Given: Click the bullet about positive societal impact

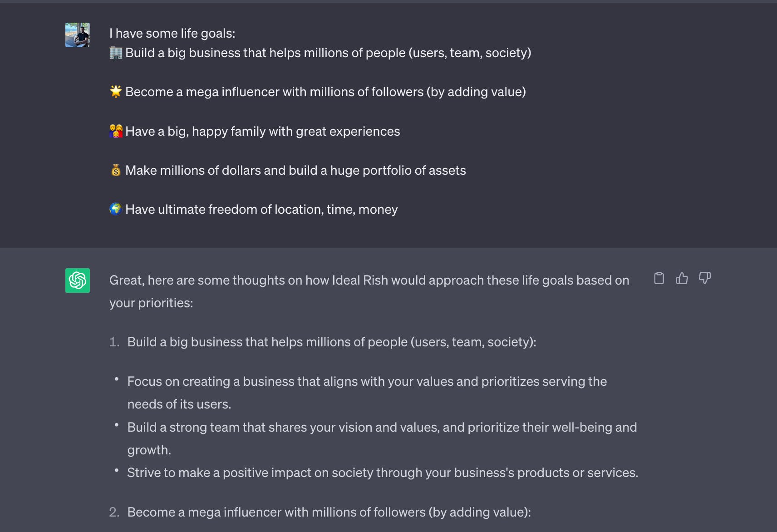Looking at the screenshot, I should point(383,472).
